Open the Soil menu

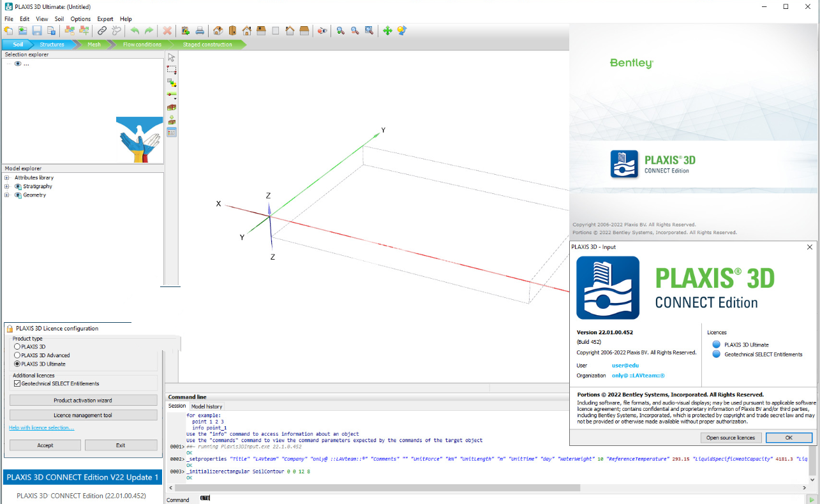pos(59,19)
